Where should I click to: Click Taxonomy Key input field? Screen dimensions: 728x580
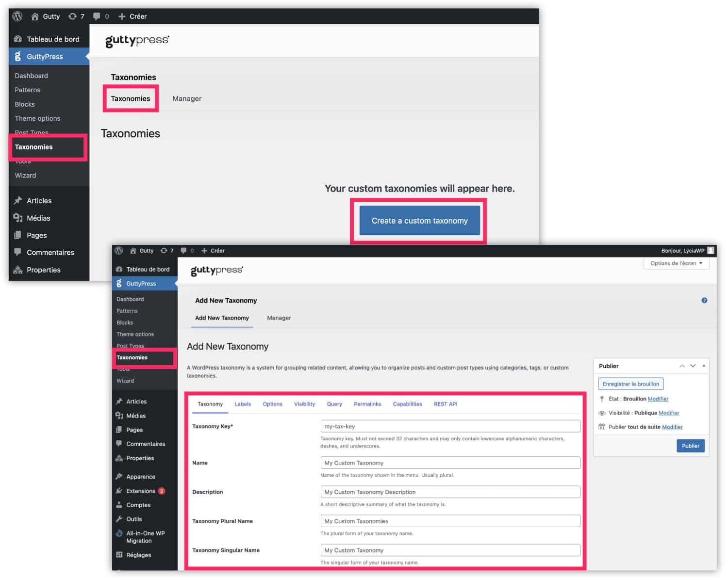(450, 427)
